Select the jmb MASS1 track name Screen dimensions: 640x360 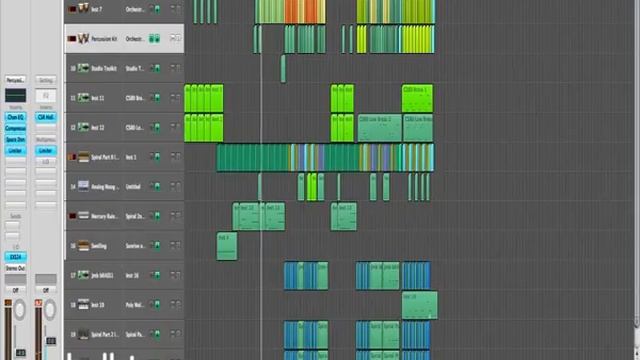[102, 276]
